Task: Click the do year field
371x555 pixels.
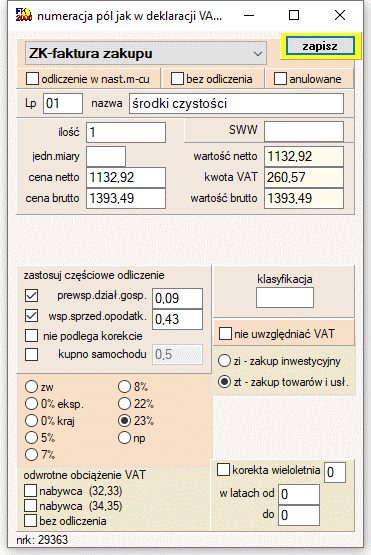Action: pos(299,515)
